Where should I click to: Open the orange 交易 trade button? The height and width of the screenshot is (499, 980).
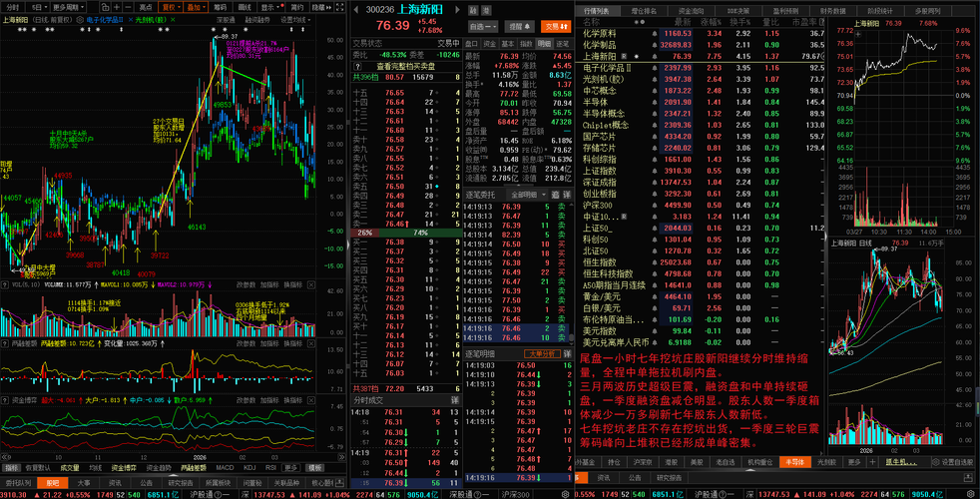click(556, 27)
